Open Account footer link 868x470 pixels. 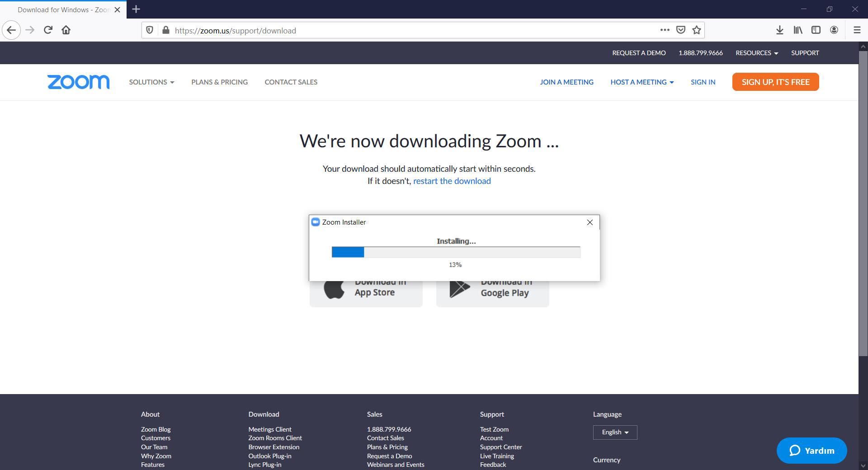(x=491, y=438)
